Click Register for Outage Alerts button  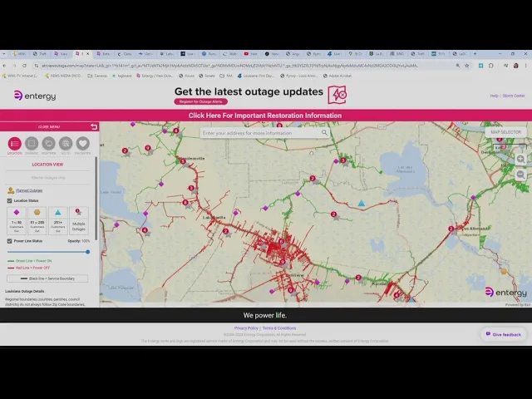coord(201,101)
